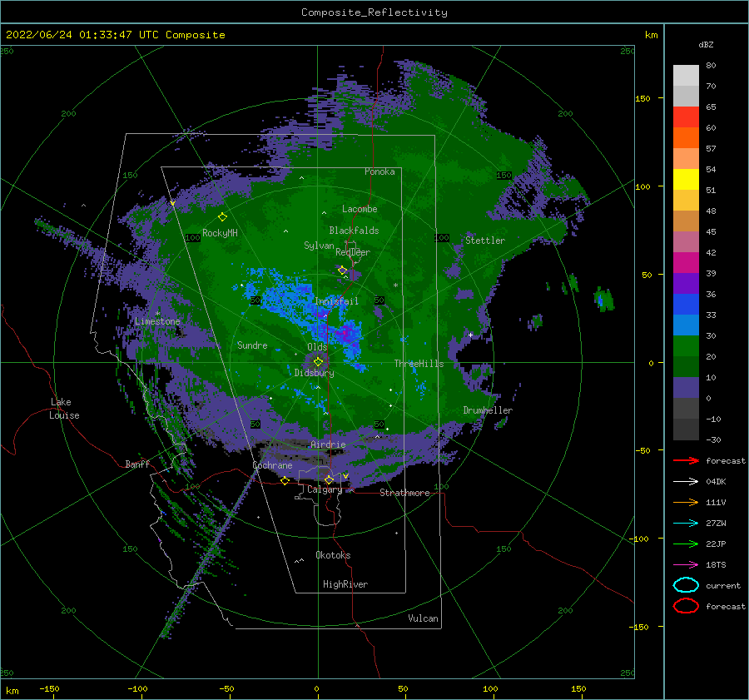Screen dimensions: 749x700
Task: Select the 0 dBZ slate-purple swatch
Action: pyautogui.click(x=686, y=388)
